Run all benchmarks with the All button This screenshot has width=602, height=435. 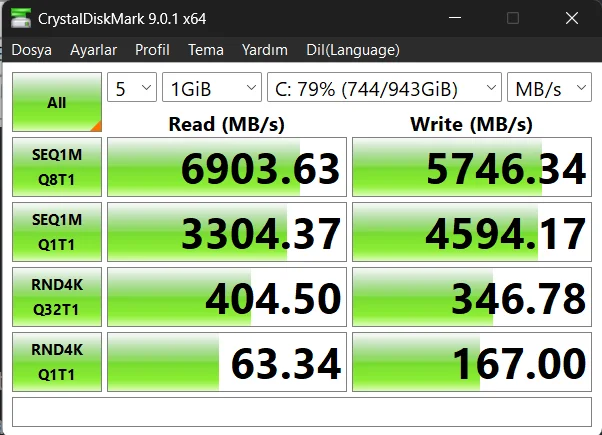[x=57, y=102]
